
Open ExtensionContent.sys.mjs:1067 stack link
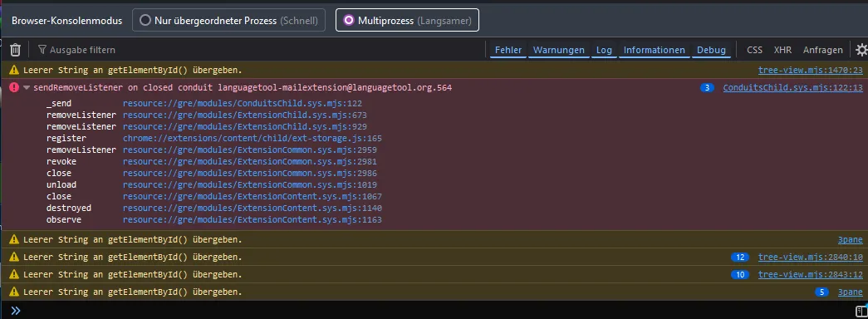click(x=253, y=197)
